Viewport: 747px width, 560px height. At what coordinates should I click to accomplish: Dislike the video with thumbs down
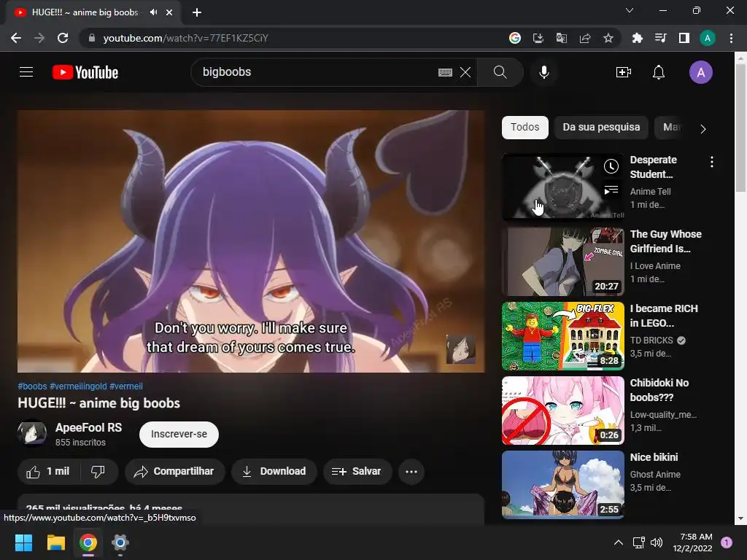pyautogui.click(x=98, y=472)
